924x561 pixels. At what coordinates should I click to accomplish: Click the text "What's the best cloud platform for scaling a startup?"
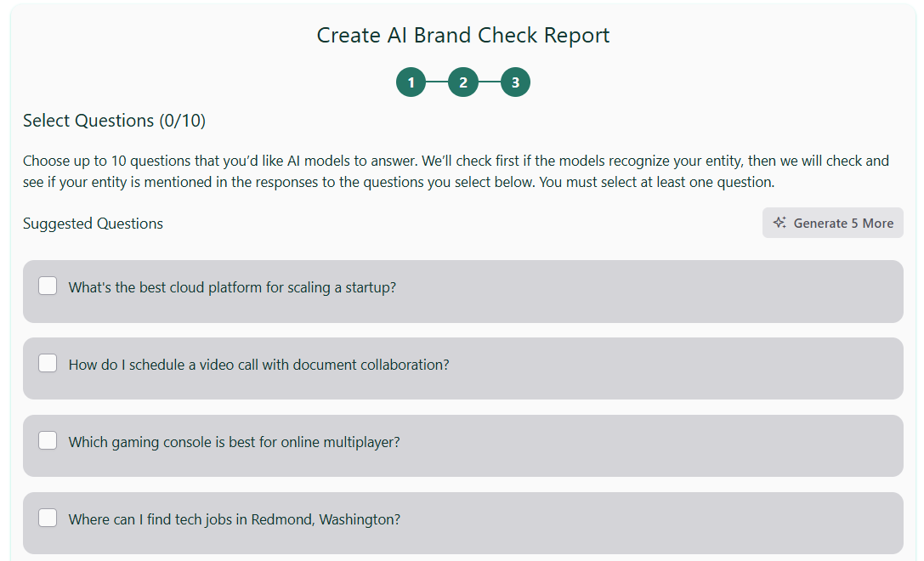pos(232,287)
